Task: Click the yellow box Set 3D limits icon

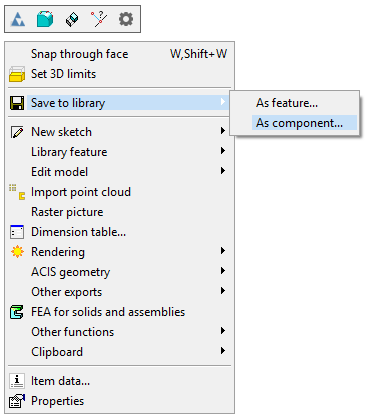Action: click(17, 74)
